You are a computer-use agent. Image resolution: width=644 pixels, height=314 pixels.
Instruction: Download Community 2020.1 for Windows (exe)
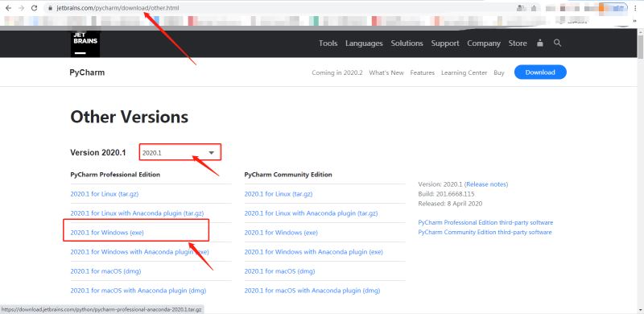(x=281, y=233)
